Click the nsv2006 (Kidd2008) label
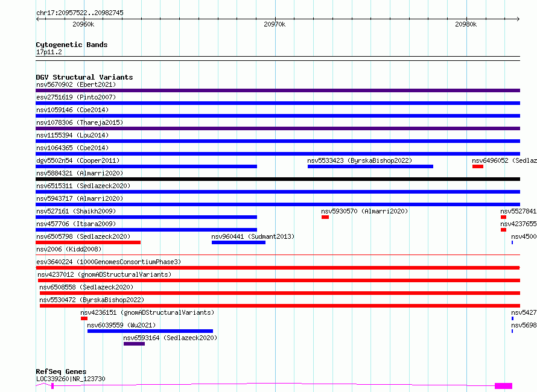 (x=69, y=249)
